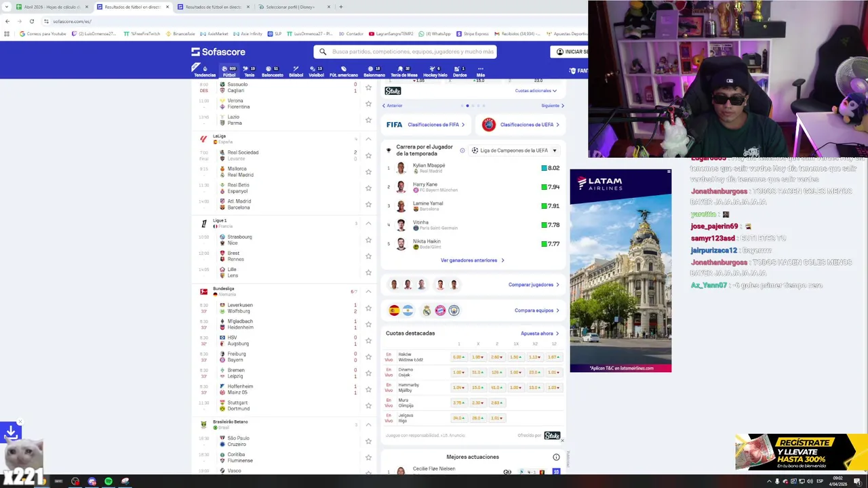The height and width of the screenshot is (488, 868).
Task: Click Kylian Mbappé's 8.02 rating badge
Action: coord(551,168)
